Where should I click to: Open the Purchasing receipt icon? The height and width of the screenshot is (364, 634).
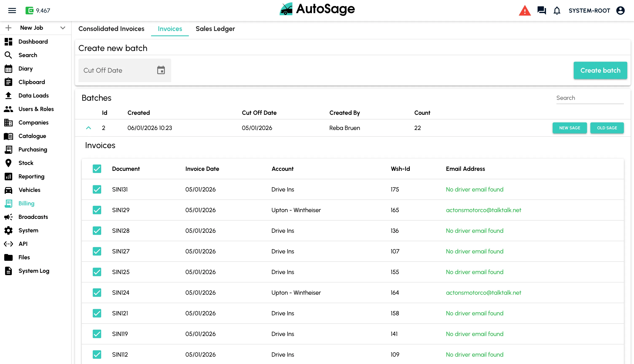pos(8,150)
